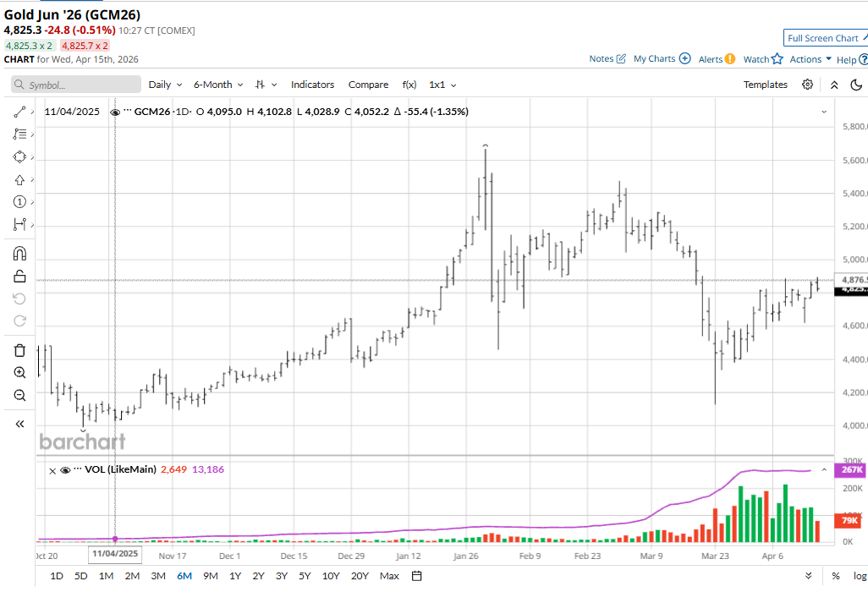Viewport: 868px width, 592px height.
Task: Click the undo arrow icon
Action: (x=19, y=299)
